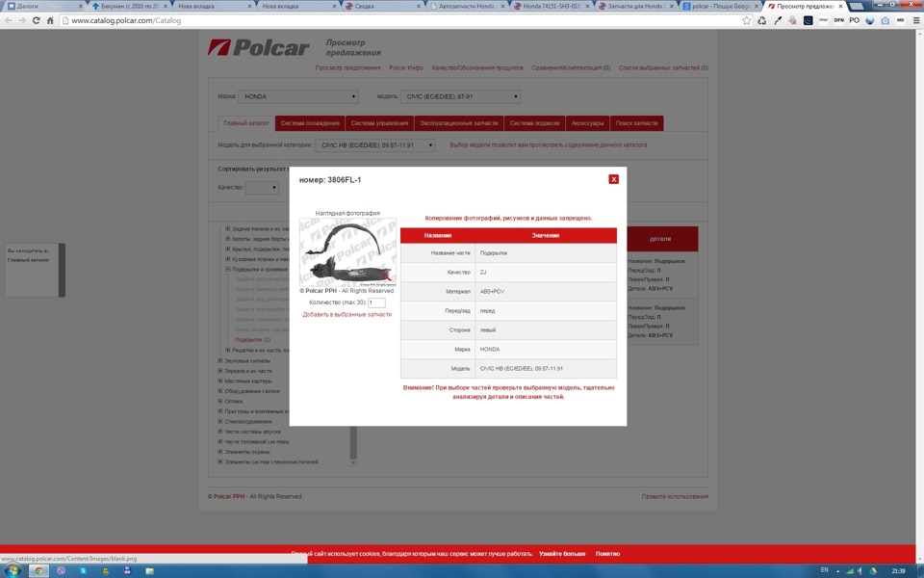Bookmark this page with the star icon
The width and height of the screenshot is (924, 578).
point(747,20)
